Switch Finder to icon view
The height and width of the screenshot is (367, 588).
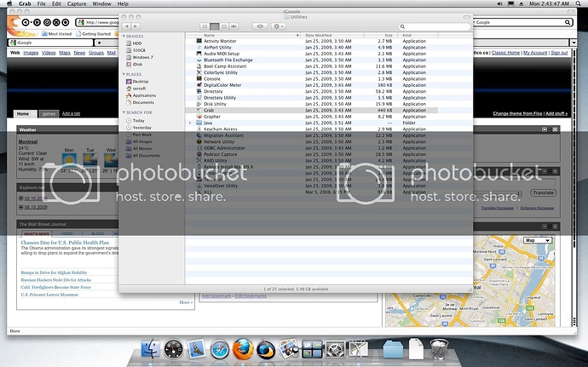[205, 26]
